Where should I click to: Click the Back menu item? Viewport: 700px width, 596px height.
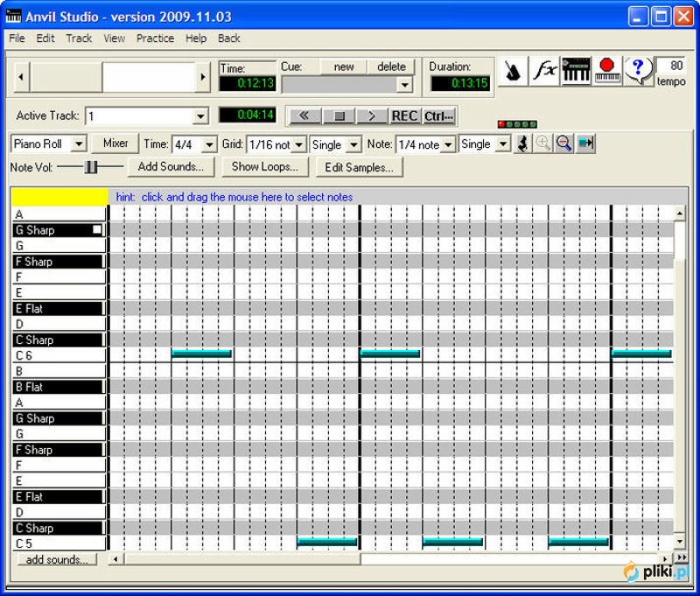pyautogui.click(x=229, y=39)
